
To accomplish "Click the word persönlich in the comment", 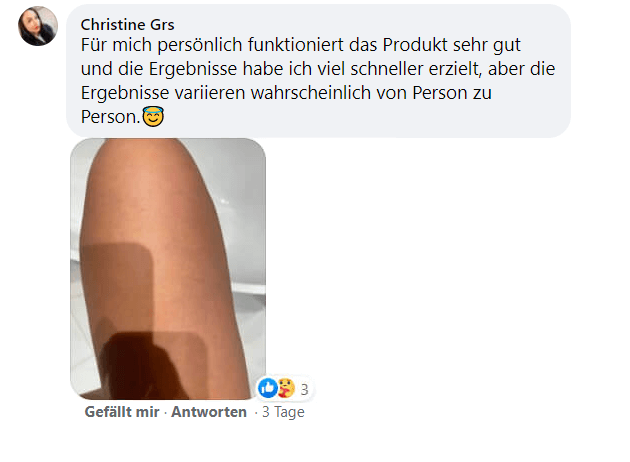I will (x=200, y=45).
